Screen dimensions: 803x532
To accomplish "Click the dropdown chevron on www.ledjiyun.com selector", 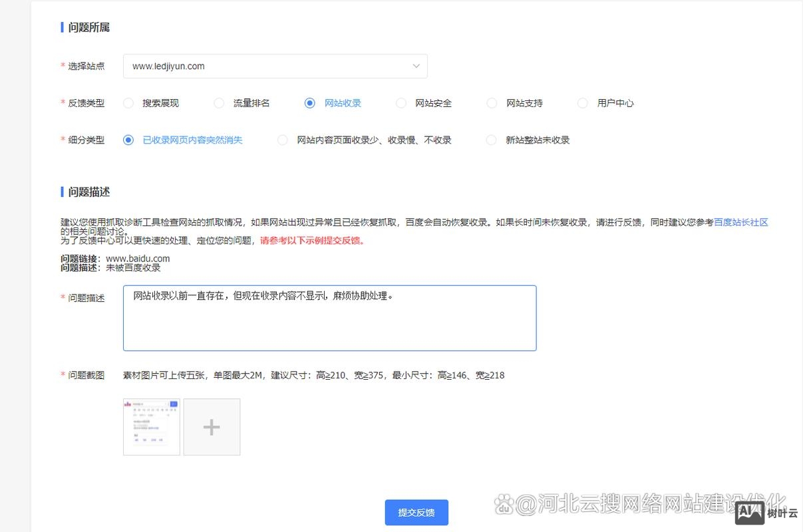I will coord(416,66).
